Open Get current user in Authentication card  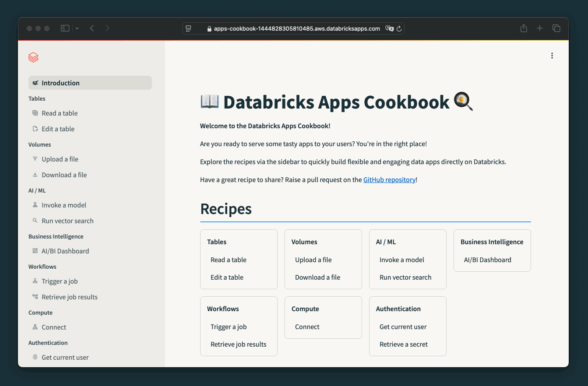pyautogui.click(x=403, y=326)
